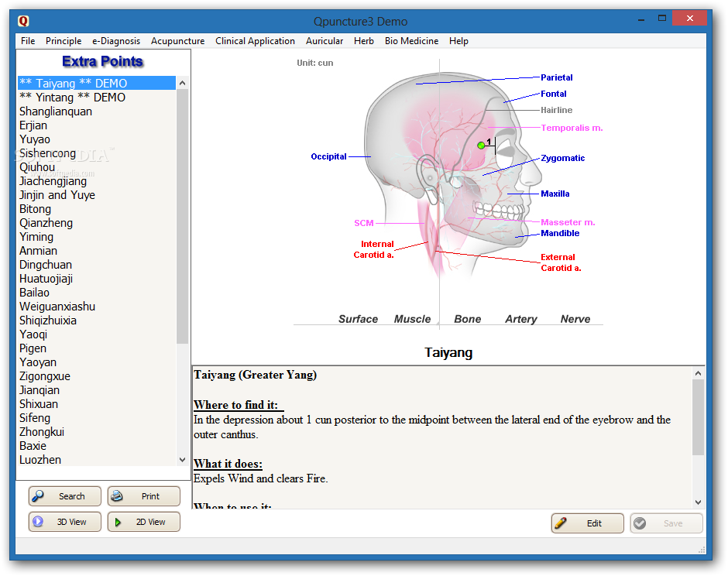Select Jiachengjiang in the list

point(97,181)
